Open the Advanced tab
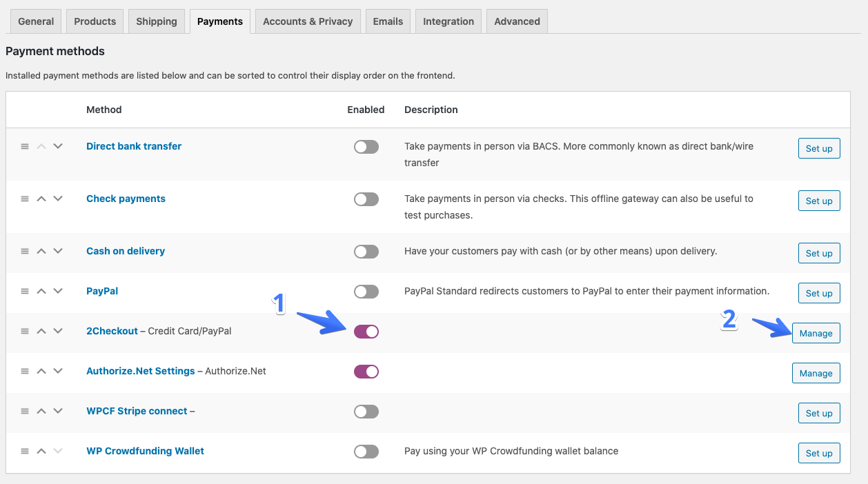Image resolution: width=868 pixels, height=484 pixels. (x=517, y=21)
